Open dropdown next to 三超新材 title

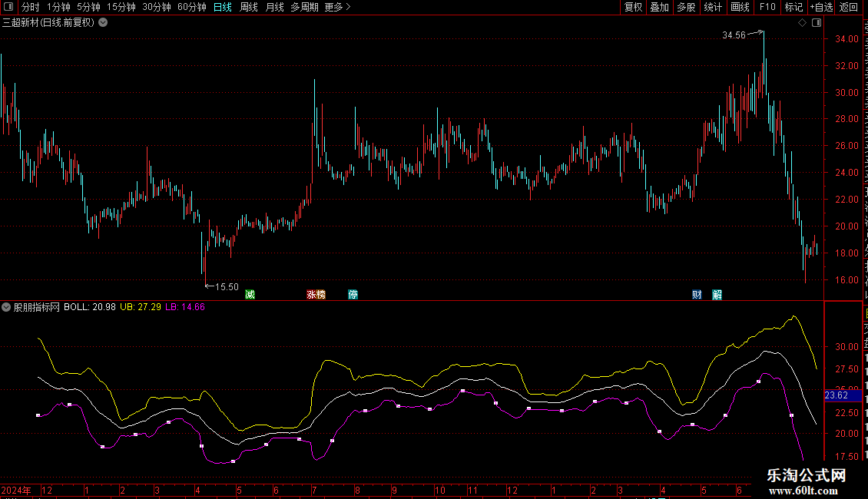click(x=103, y=23)
